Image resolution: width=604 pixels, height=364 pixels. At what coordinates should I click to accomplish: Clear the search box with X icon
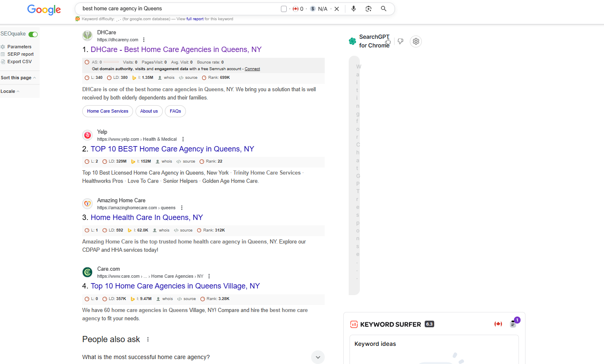click(337, 9)
